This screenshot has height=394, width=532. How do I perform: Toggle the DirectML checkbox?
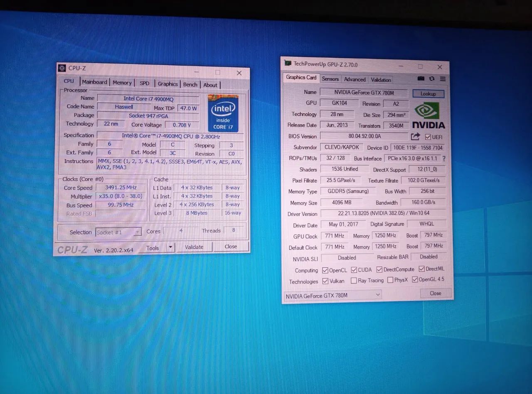point(422,269)
